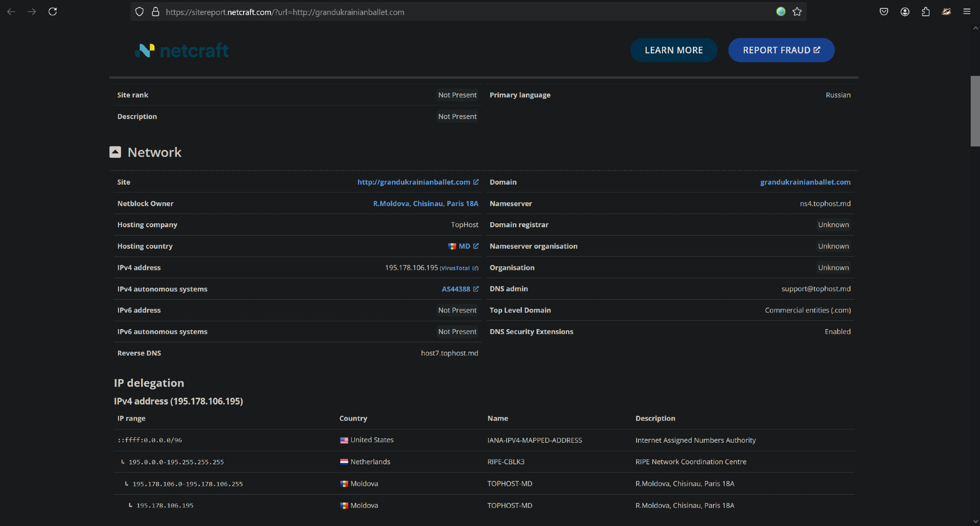The width and height of the screenshot is (980, 526).
Task: Select the ns4.tophost.md nameserver value
Action: pyautogui.click(x=825, y=204)
